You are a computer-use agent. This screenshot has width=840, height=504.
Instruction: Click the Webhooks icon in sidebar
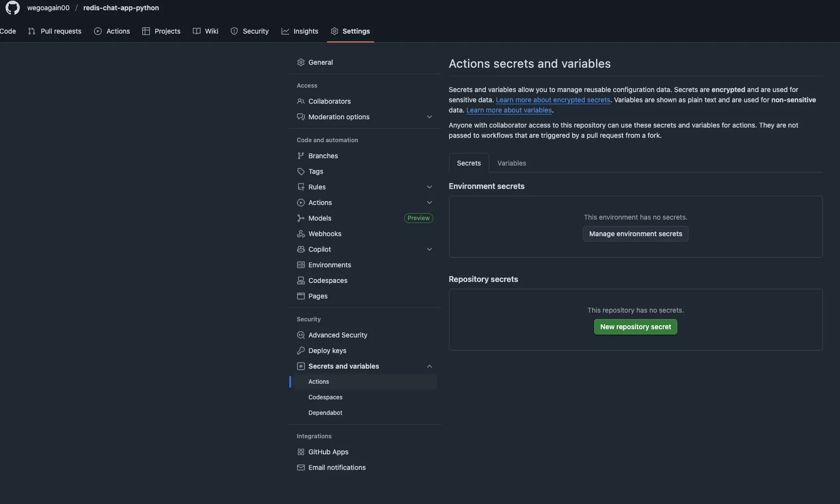(301, 234)
